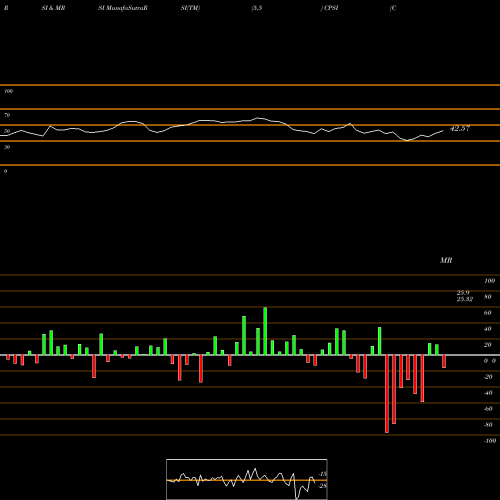Viewport: 500px width, 500px height.
Task: Click the -100 label on MR axis
Action: [x=490, y=441]
